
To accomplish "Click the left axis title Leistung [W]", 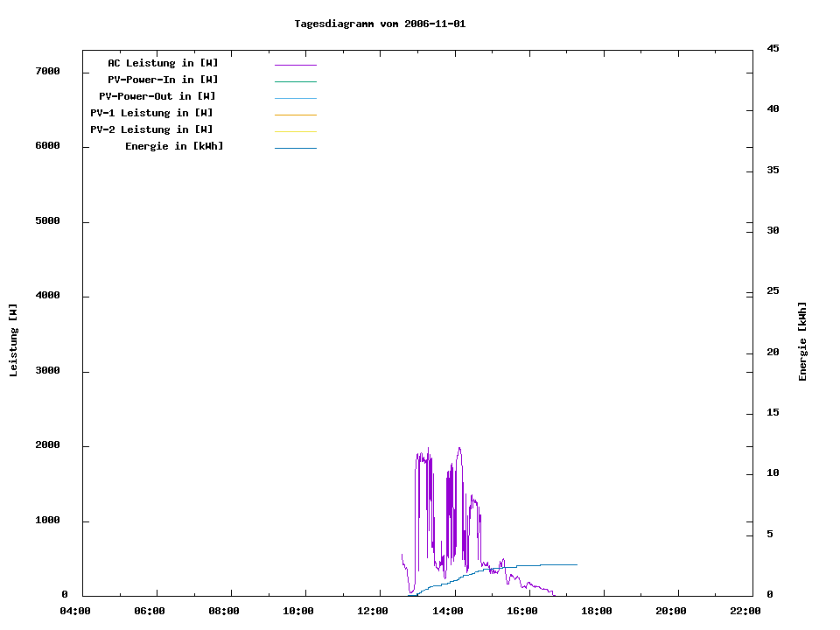I will (13, 339).
